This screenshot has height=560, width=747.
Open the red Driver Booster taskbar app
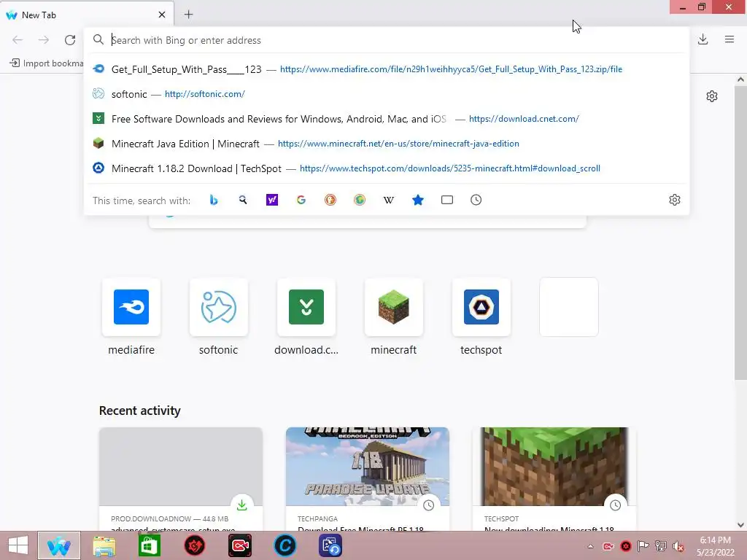coord(194,545)
